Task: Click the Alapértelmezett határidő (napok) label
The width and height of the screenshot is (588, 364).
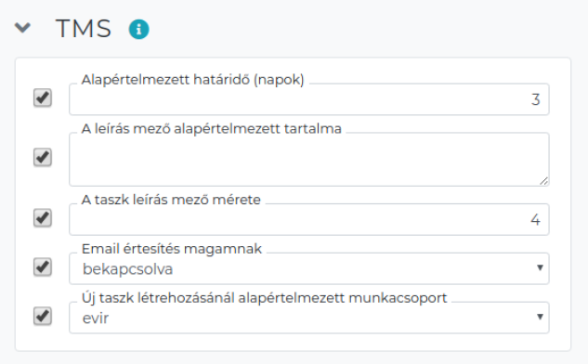Action: pos(193,80)
